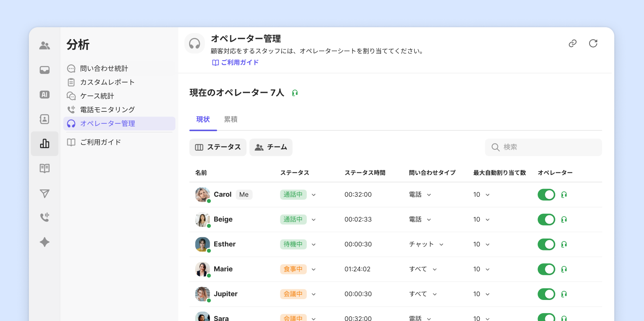This screenshot has width=644, height=321.
Task: Open the phone call icon in left rail
Action: [45, 217]
